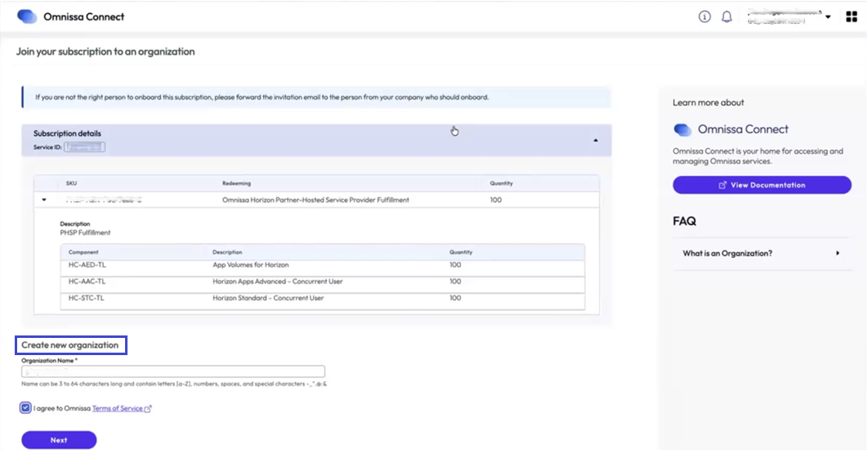Click the SKU column header

pyautogui.click(x=71, y=183)
